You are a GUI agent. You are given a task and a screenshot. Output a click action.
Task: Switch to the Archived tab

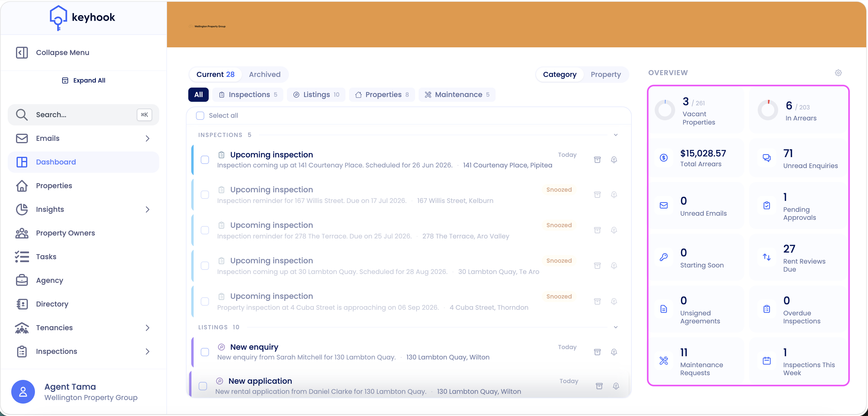point(264,75)
